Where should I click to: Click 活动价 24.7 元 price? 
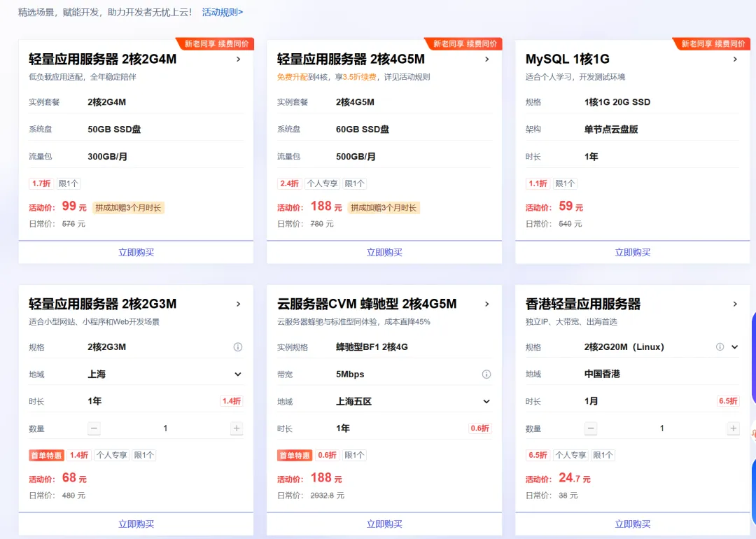click(x=558, y=478)
